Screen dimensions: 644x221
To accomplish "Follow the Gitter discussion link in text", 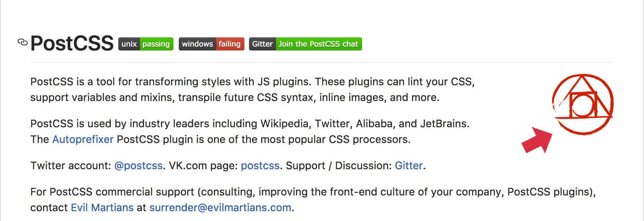I will pos(409,166).
